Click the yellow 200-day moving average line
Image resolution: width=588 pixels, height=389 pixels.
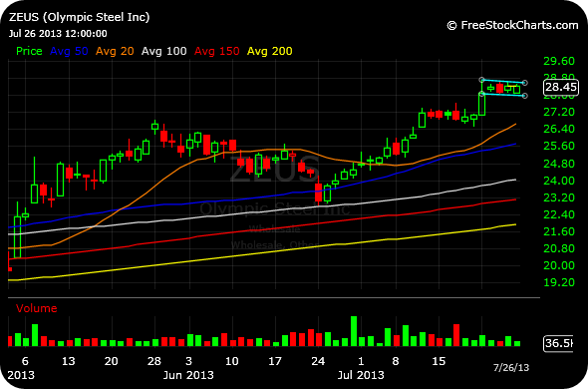(262, 252)
